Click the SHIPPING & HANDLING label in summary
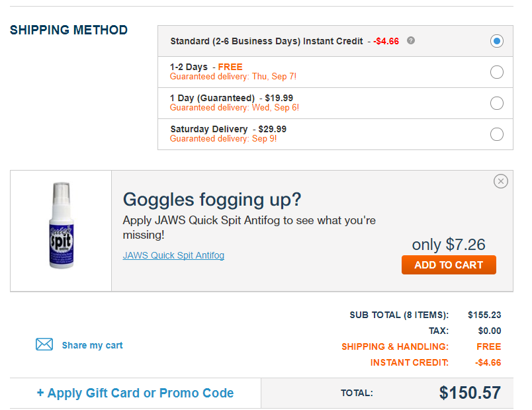This screenshot has width=532, height=410. (394, 347)
